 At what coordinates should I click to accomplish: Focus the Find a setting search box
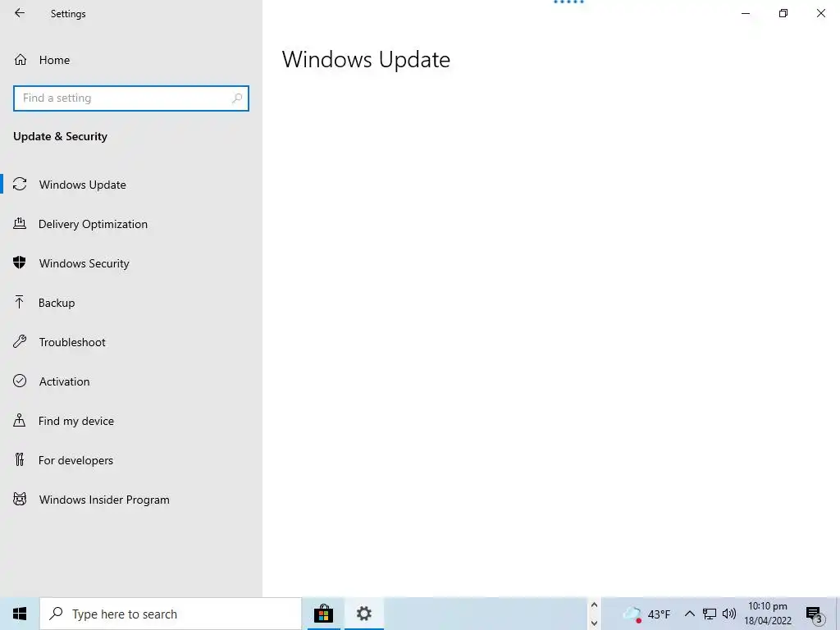[x=131, y=98]
